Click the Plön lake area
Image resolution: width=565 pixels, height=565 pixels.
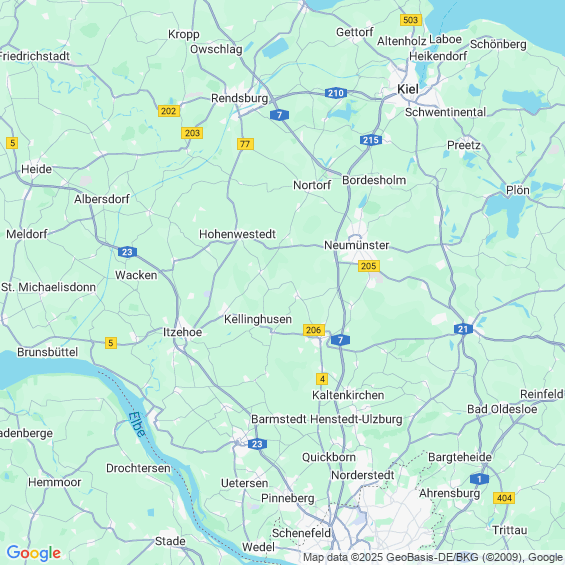[x=506, y=213]
